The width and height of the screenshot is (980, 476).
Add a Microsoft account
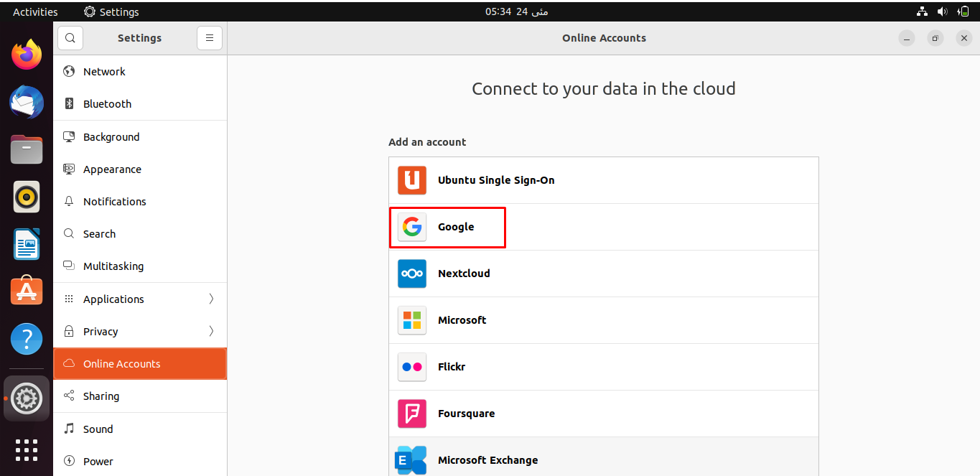603,320
